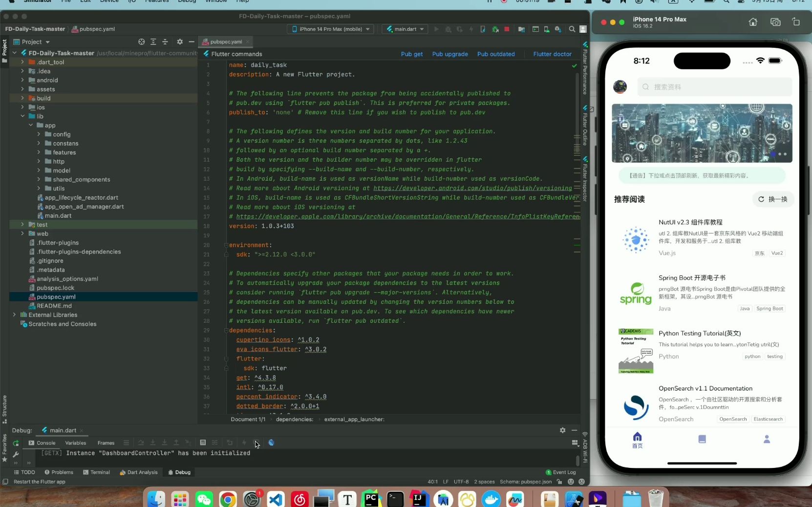The width and height of the screenshot is (812, 507).
Task: Open Finder from the Dock
Action: [x=156, y=499]
